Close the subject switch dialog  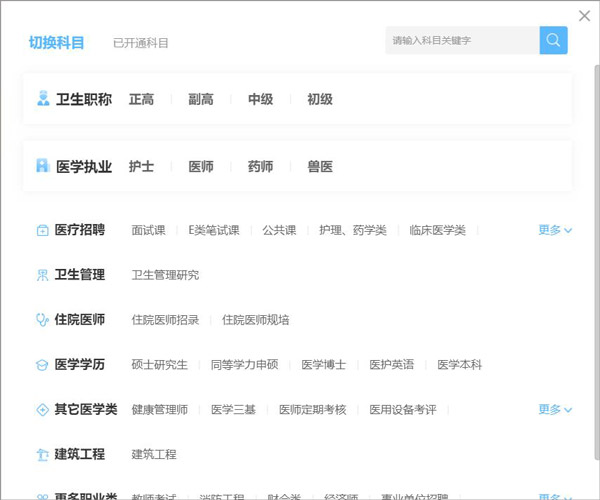[x=584, y=16]
